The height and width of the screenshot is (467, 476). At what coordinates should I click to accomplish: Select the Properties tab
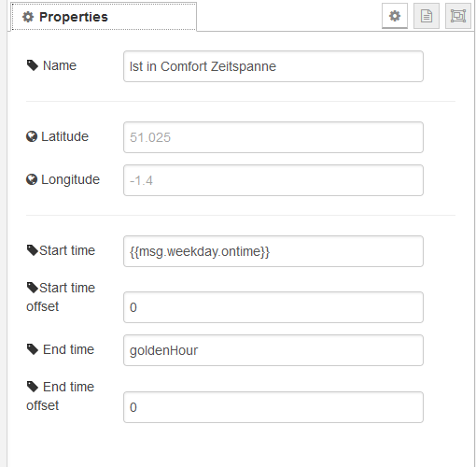tap(104, 17)
